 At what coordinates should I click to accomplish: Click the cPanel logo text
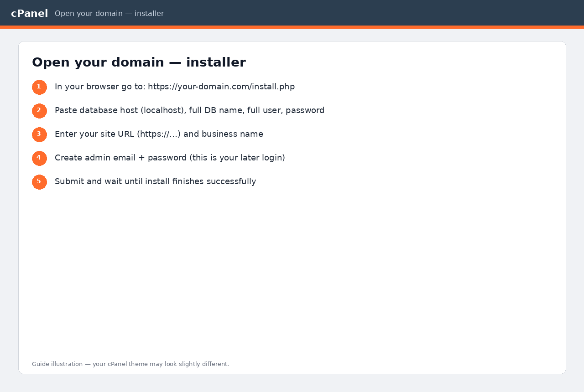(29, 14)
